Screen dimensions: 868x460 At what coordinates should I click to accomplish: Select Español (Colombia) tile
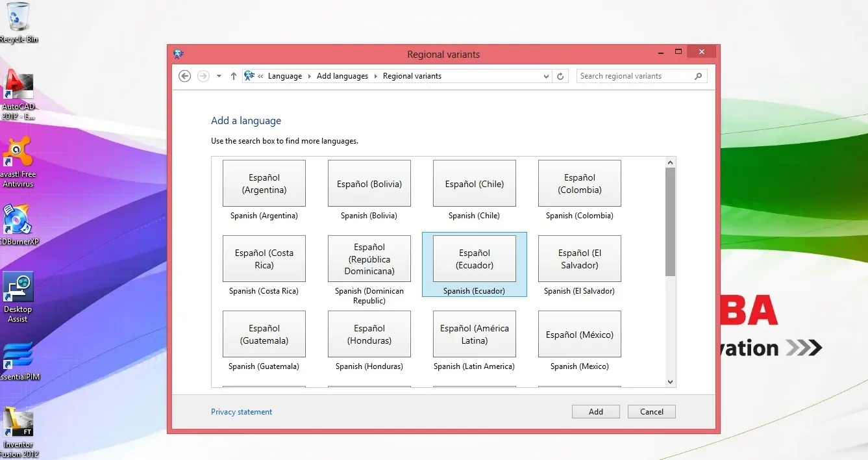point(580,183)
